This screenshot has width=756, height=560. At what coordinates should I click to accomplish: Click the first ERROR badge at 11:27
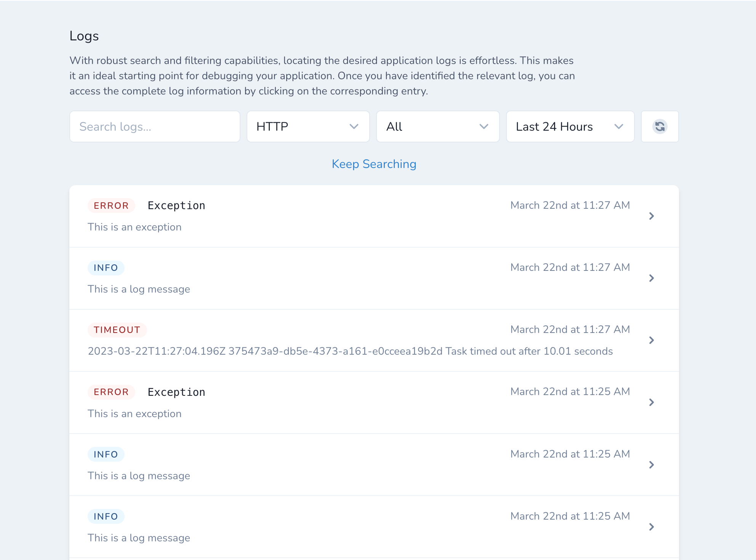111,206
